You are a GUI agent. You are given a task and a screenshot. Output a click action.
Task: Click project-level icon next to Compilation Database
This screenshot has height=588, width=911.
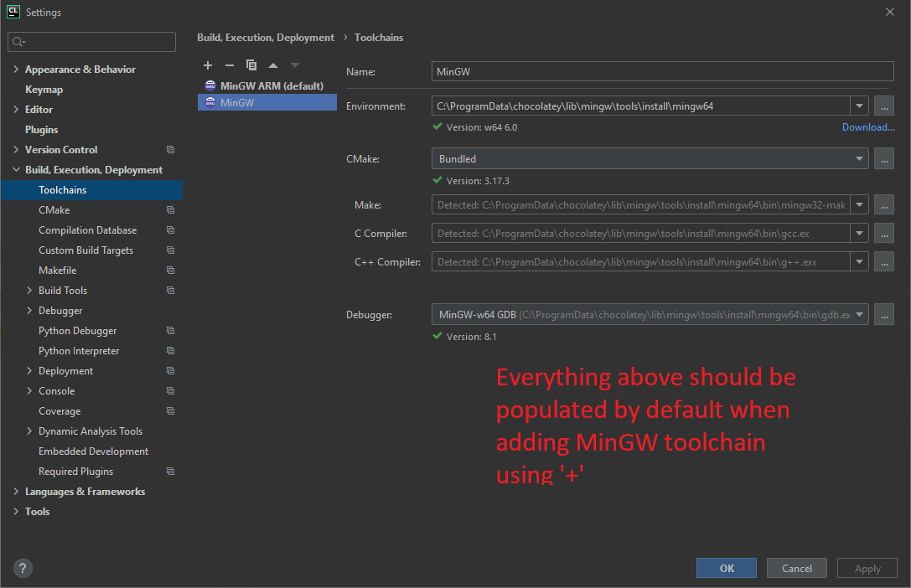(171, 230)
